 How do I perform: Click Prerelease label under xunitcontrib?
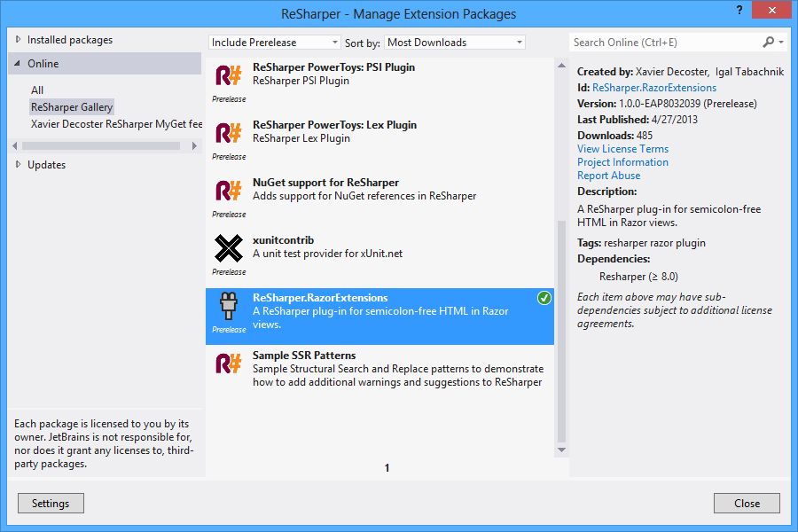(229, 272)
